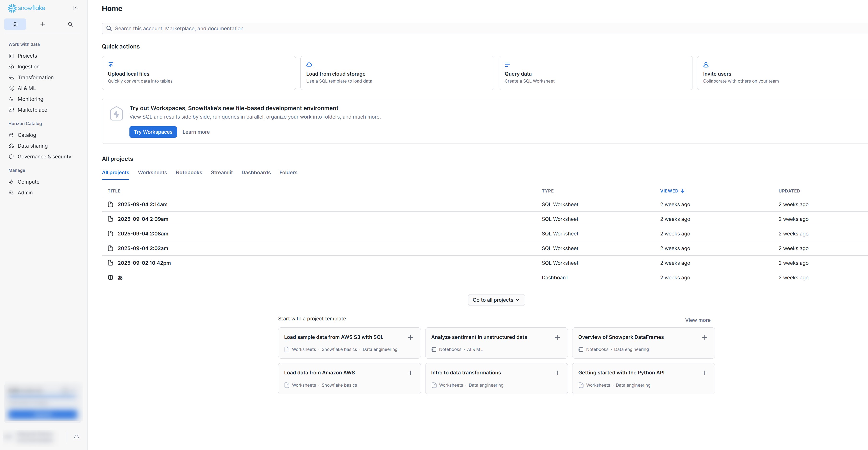Click the Try Workspaces button

click(x=153, y=132)
